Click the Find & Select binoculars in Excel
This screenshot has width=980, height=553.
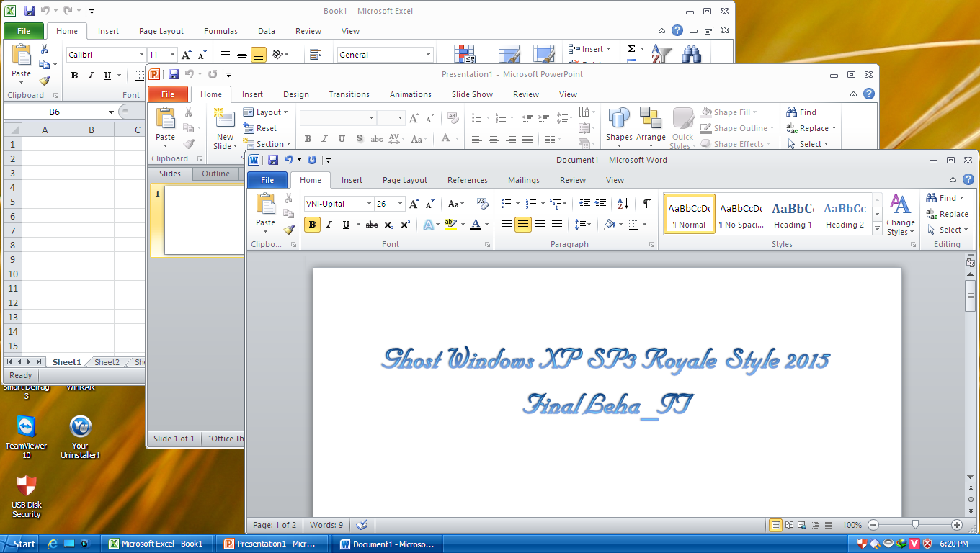pos(692,55)
